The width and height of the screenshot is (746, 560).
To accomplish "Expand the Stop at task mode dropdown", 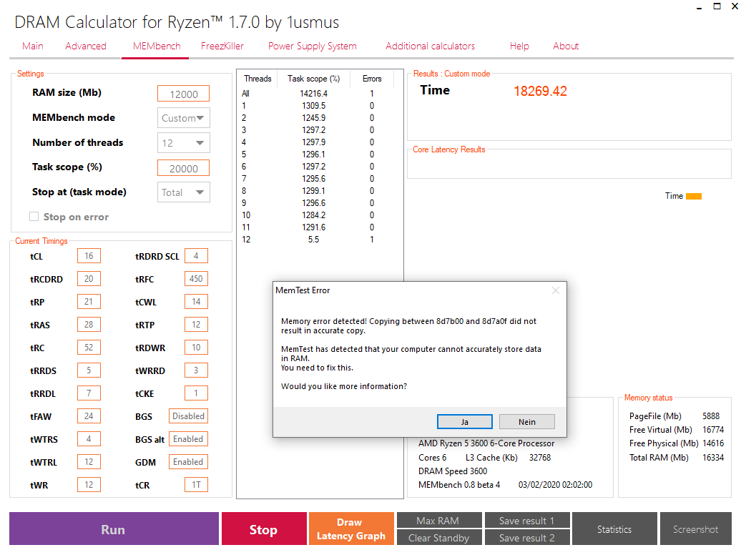I will 184,192.
